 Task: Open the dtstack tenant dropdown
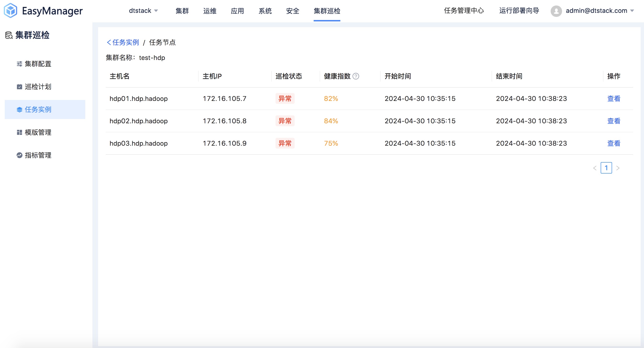pos(143,11)
